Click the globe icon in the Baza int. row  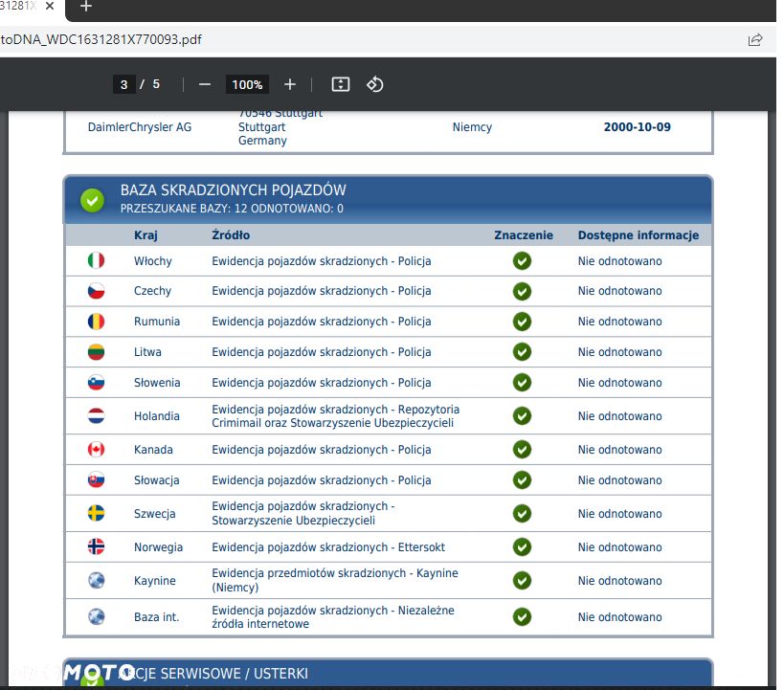(96, 616)
